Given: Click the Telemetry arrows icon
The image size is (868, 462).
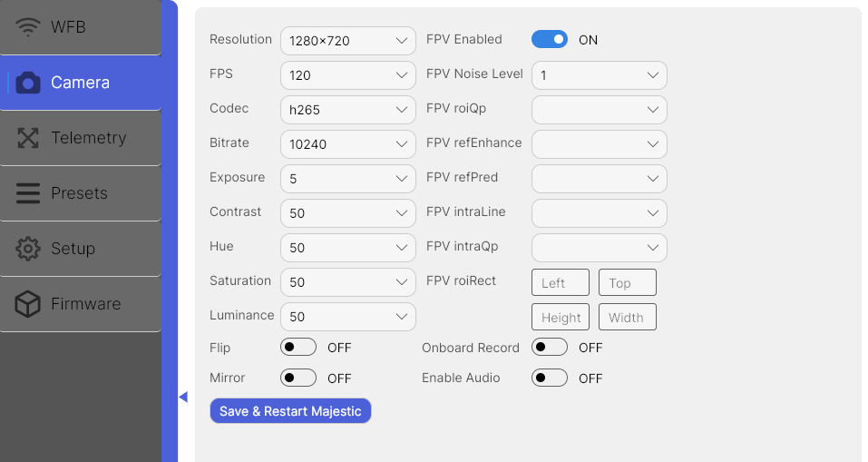Looking at the screenshot, I should pyautogui.click(x=28, y=138).
